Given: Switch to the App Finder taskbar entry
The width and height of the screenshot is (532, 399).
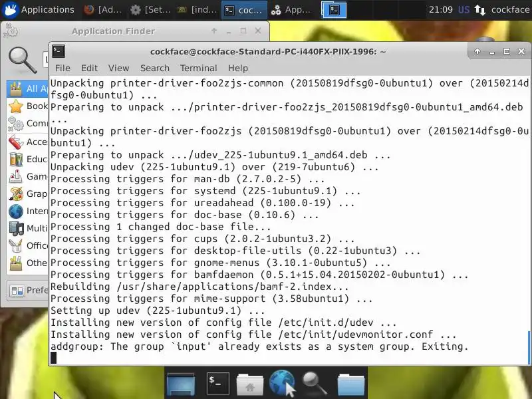Looking at the screenshot, I should pyautogui.click(x=291, y=10).
